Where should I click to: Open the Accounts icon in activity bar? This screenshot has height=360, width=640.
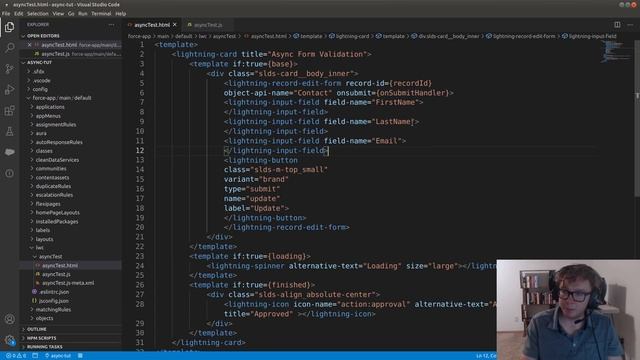[x=9, y=319]
